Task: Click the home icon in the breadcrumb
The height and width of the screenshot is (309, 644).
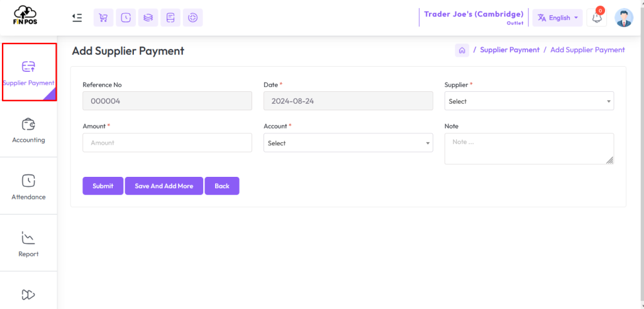Action: click(x=462, y=50)
